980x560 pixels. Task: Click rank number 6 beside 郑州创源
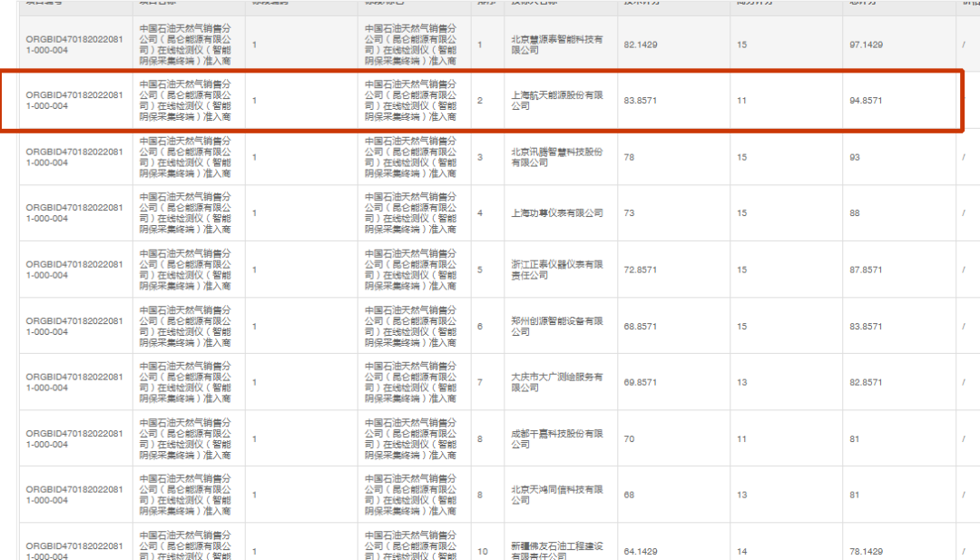pyautogui.click(x=480, y=326)
